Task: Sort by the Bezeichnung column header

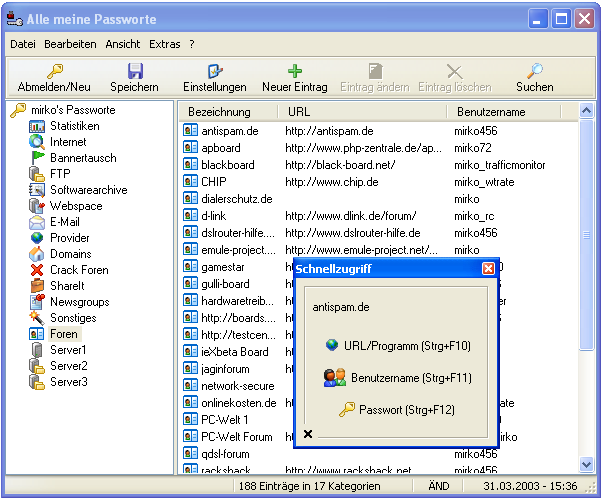Action: click(228, 112)
